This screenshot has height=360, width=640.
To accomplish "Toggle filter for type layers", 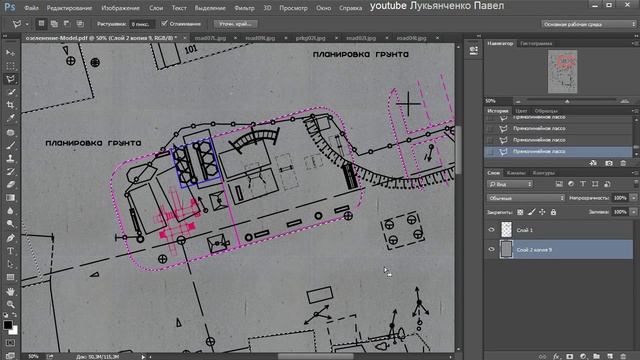I will click(x=583, y=184).
